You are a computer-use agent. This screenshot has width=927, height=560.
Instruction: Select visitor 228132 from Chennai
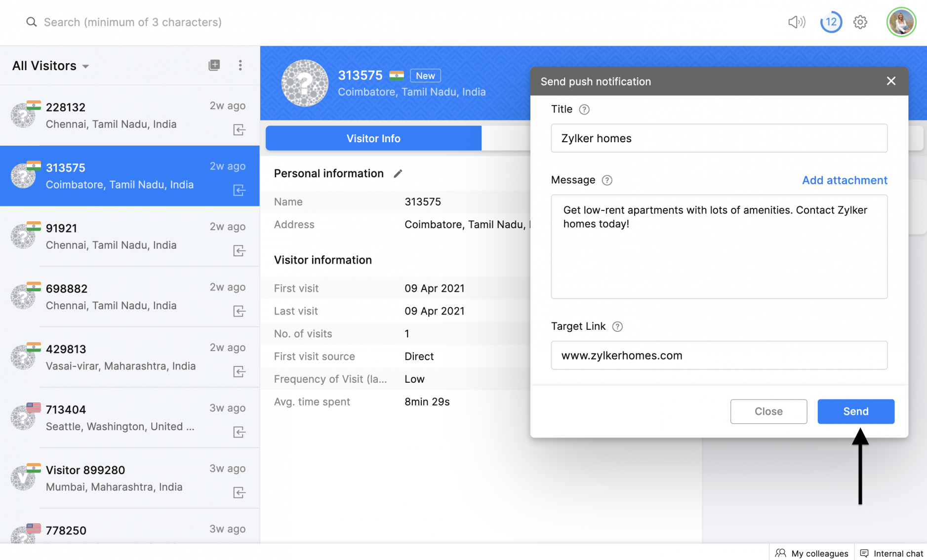click(x=130, y=116)
